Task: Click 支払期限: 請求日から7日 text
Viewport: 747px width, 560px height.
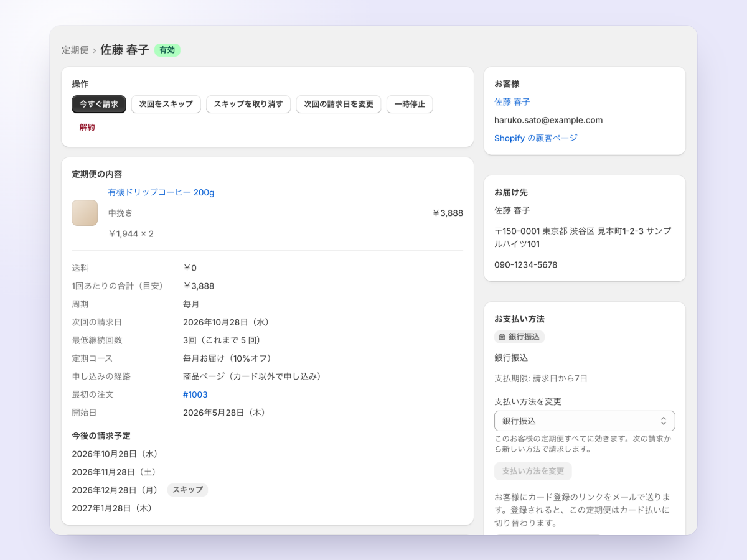Action: click(x=541, y=378)
